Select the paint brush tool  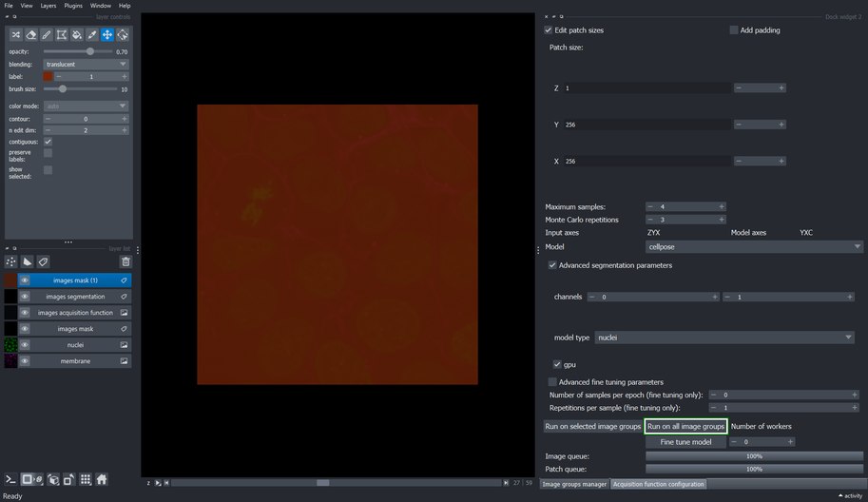tap(47, 35)
